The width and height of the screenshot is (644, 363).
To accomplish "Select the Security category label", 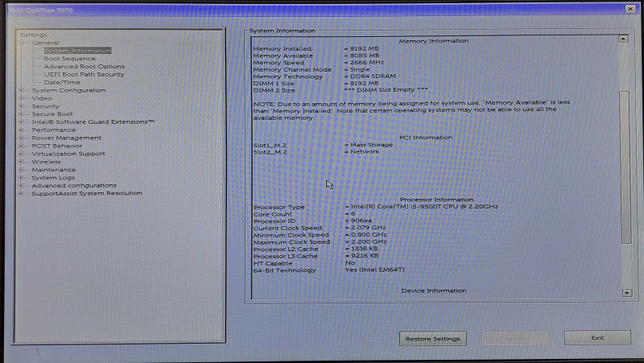I will click(x=46, y=106).
